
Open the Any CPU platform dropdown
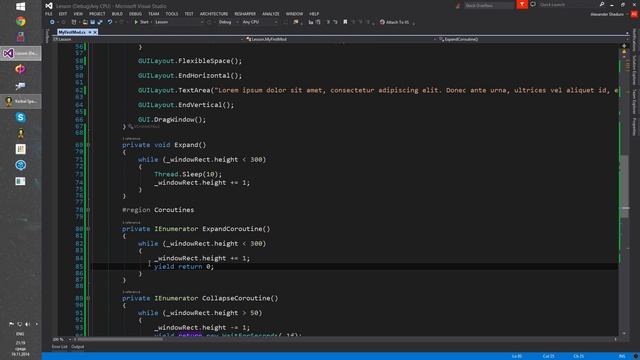coord(260,22)
